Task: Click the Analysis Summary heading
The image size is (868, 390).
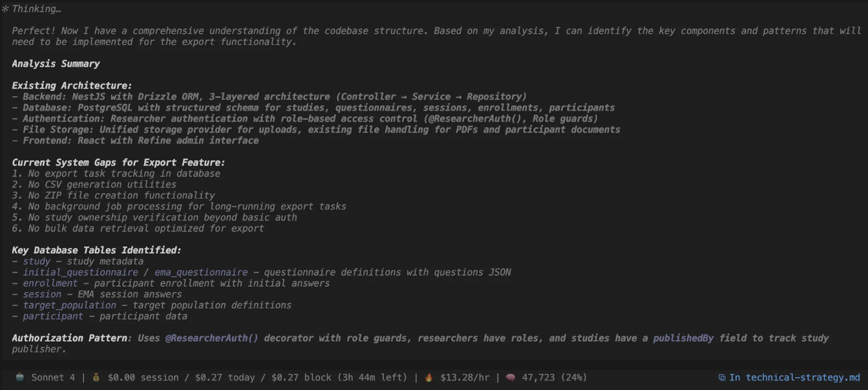Action: pos(56,63)
